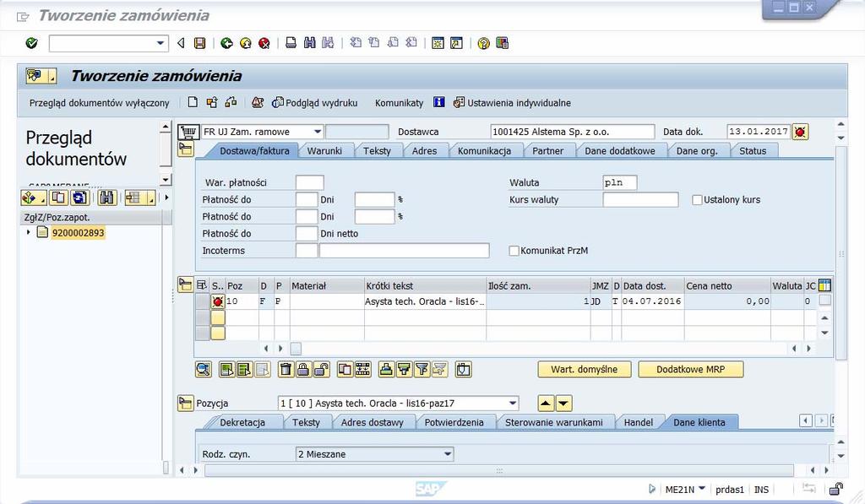Screen dimensions: 865x504
Task: Click the shopping cart icon beside order type
Action: click(188, 132)
